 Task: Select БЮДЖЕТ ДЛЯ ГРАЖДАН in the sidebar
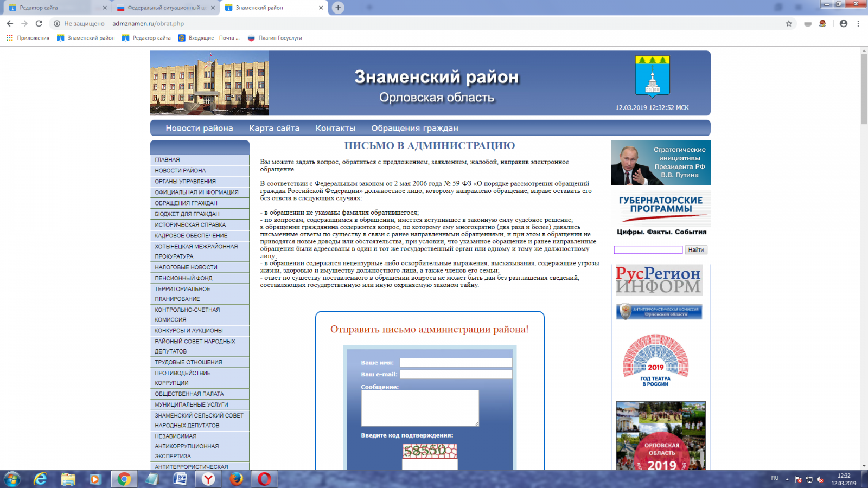(200, 214)
